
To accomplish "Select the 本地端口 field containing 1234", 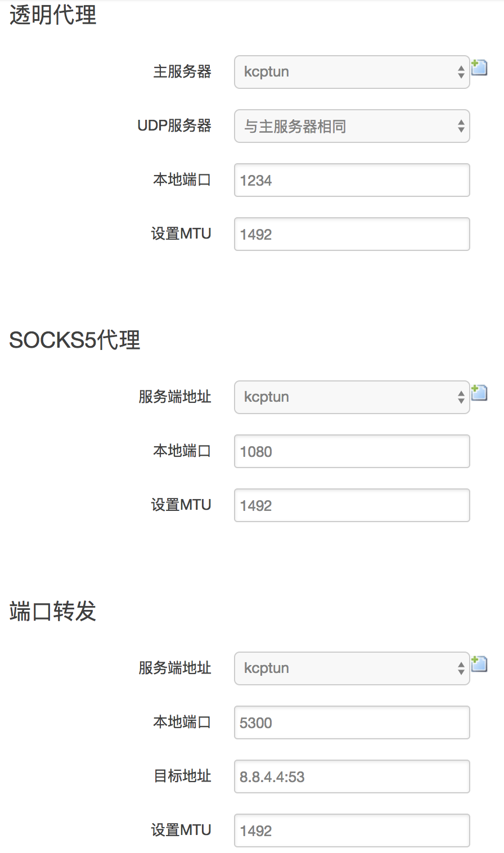I will [352, 180].
